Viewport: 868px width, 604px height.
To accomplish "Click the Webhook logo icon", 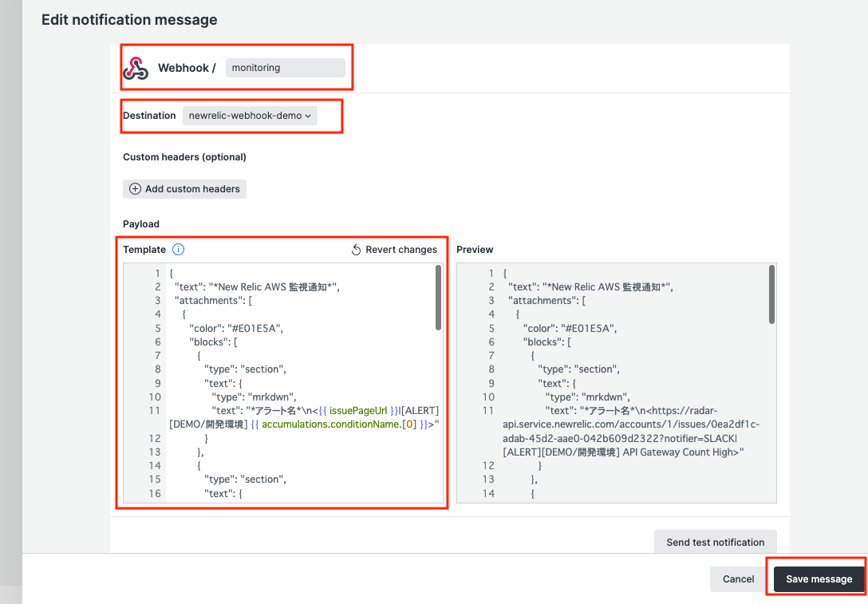I will (x=136, y=69).
